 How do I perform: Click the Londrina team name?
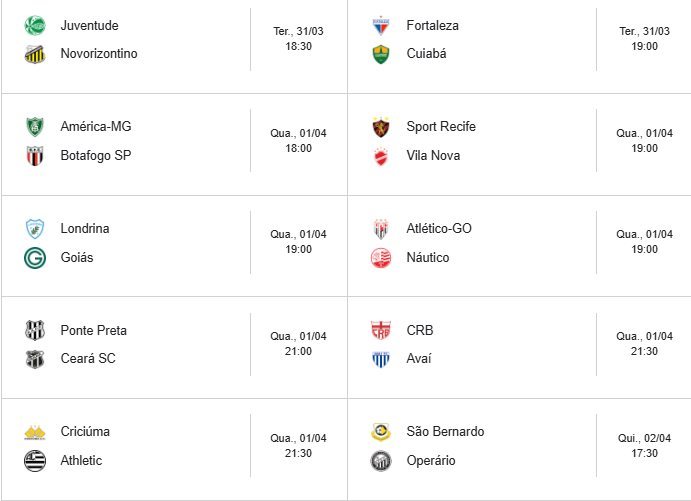coord(85,229)
